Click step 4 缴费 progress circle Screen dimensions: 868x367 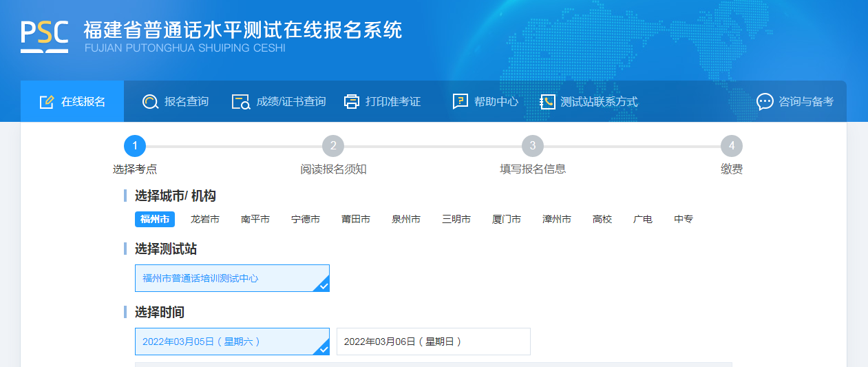tap(732, 146)
